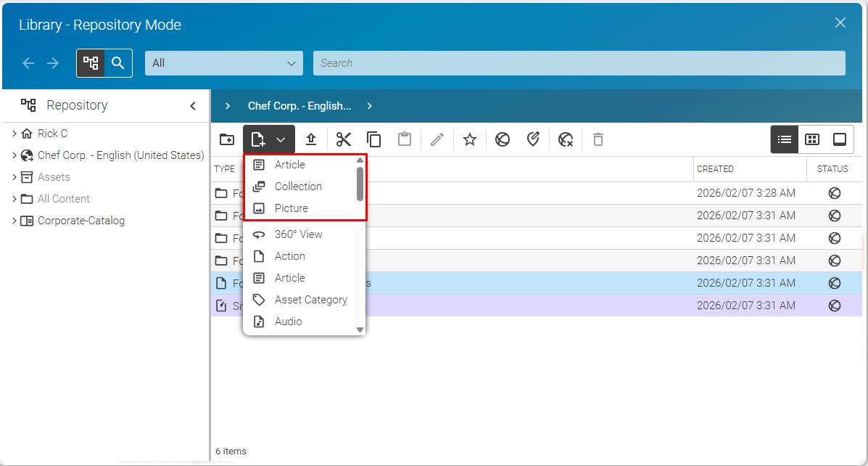Expand the Corporate-Catalog tree node
The width and height of the screenshot is (868, 466).
14,220
